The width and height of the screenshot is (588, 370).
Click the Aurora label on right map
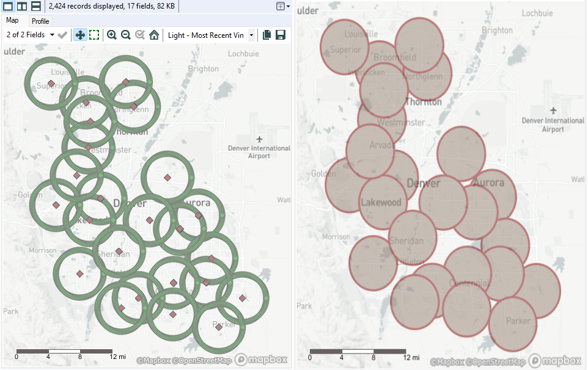pyautogui.click(x=488, y=183)
